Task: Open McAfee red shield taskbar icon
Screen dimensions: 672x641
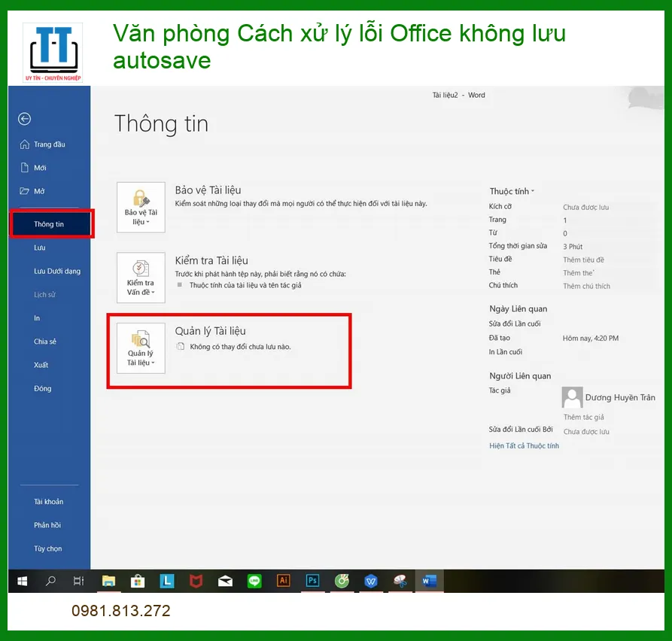Action: [x=196, y=581]
